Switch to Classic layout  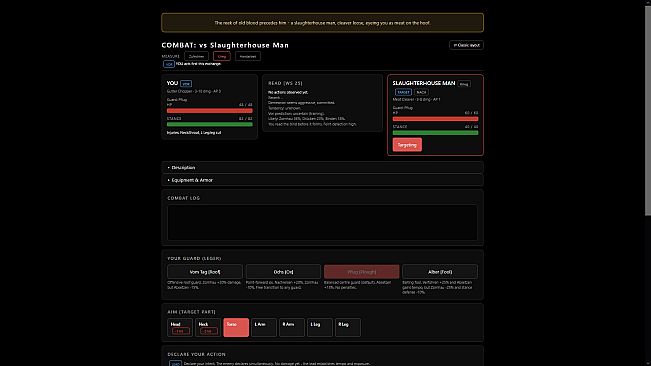[466, 45]
